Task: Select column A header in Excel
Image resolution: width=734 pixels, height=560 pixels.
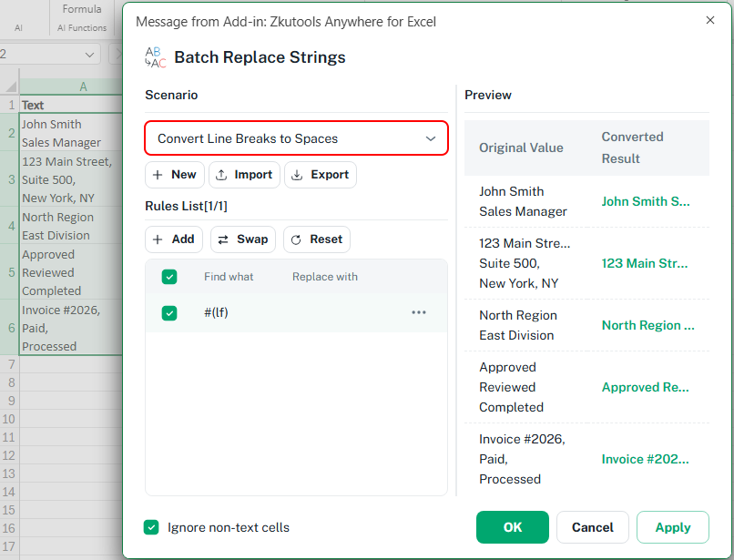Action: point(71,87)
